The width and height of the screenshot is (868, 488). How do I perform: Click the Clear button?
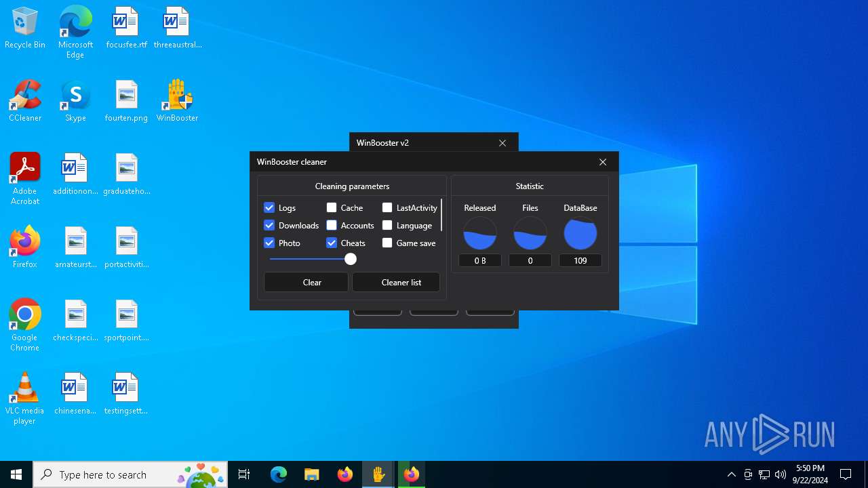coord(306,282)
